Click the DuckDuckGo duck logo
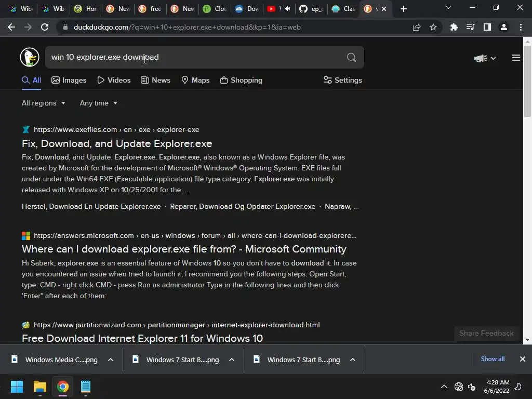Image resolution: width=532 pixels, height=399 pixels. pos(30,57)
